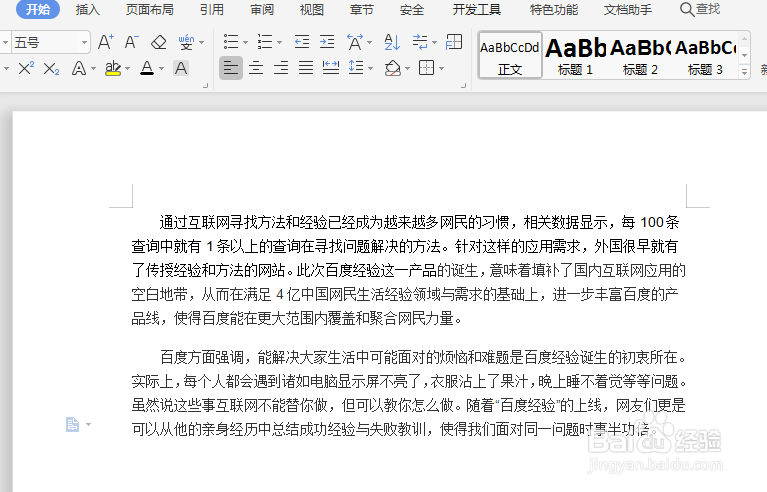The width and height of the screenshot is (767, 492).
Task: Toggle align right button
Action: point(281,68)
